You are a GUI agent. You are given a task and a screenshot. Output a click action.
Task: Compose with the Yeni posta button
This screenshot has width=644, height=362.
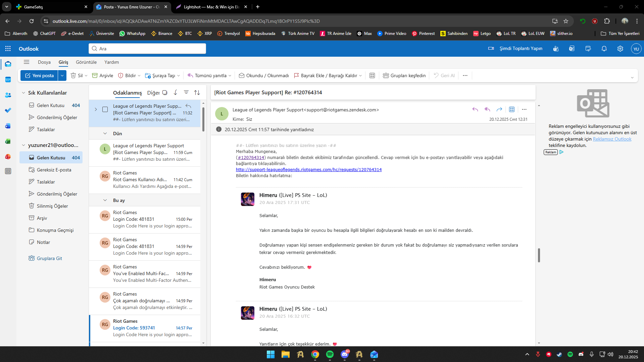tap(39, 75)
